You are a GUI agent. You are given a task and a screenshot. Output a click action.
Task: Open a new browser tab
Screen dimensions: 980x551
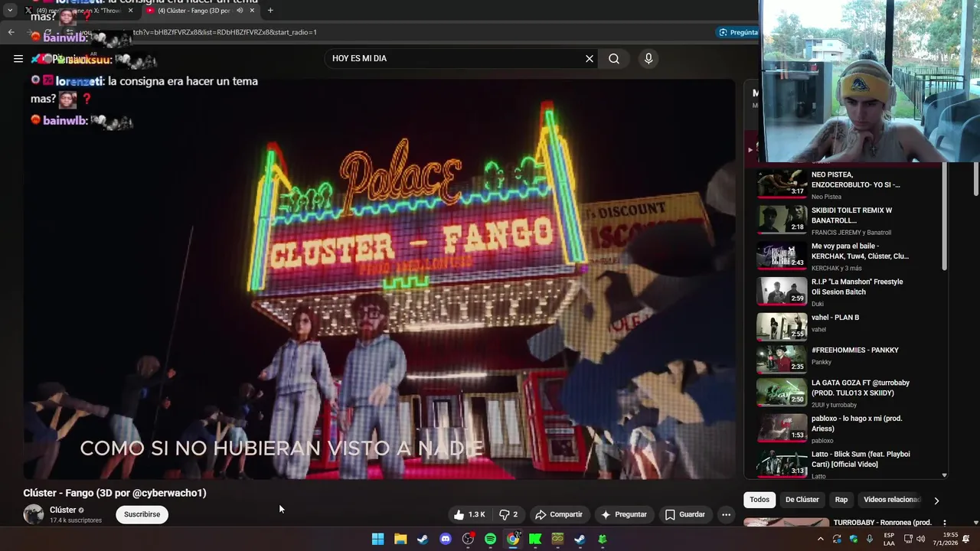pos(270,11)
